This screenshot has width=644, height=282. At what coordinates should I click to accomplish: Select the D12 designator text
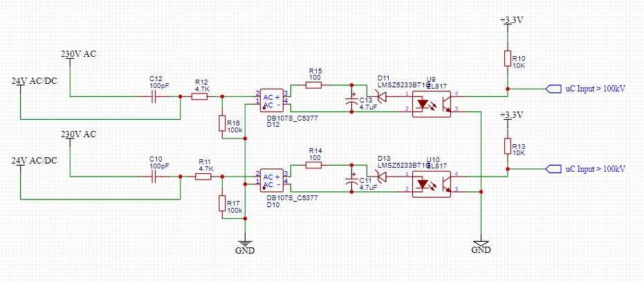pyautogui.click(x=273, y=124)
